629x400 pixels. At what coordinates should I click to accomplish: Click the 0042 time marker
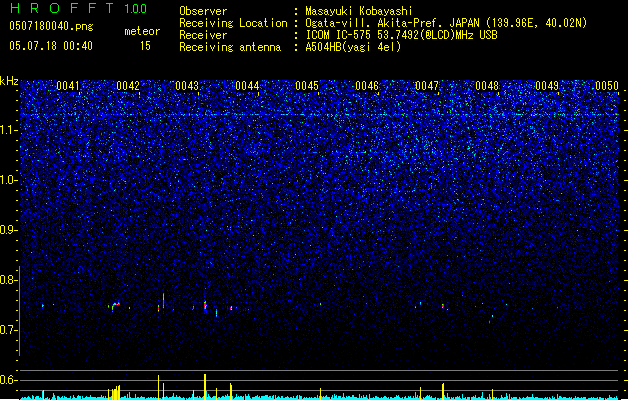[128, 86]
